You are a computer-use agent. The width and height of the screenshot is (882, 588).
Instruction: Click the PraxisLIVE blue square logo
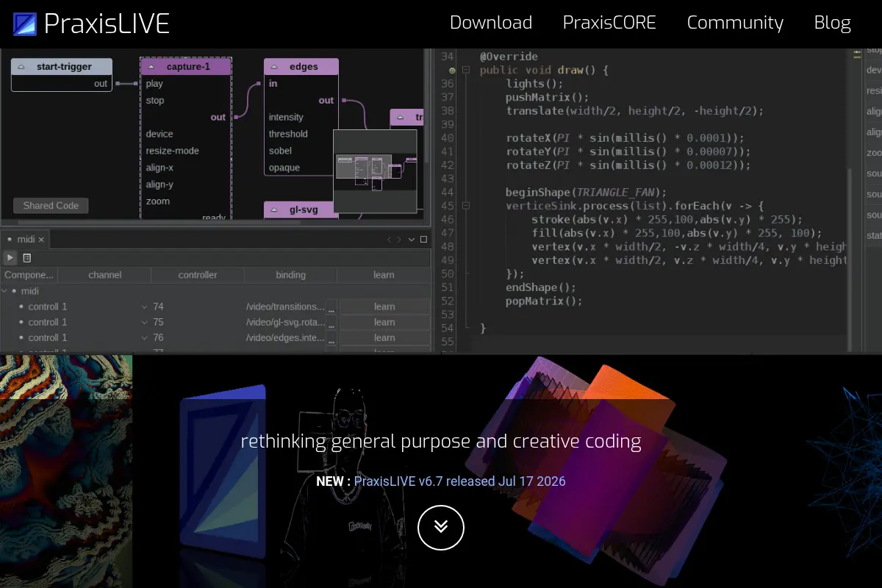(x=25, y=24)
